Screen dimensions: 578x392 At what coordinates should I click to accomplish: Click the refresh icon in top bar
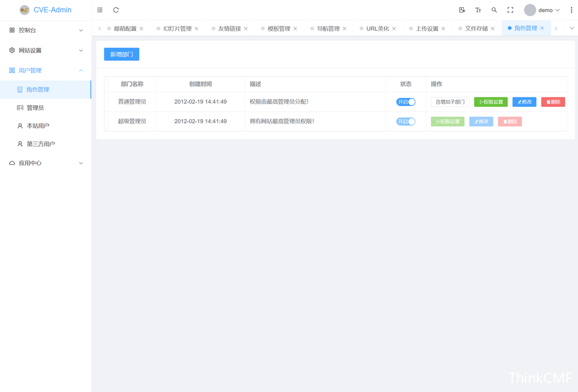pos(116,10)
